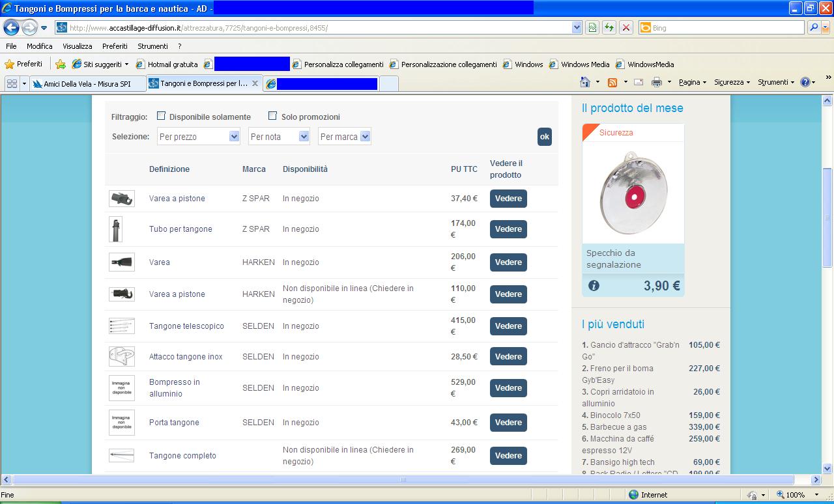Image resolution: width=834 pixels, height=504 pixels.
Task: Click Vedere for Tubo per tangone
Action: pos(508,229)
